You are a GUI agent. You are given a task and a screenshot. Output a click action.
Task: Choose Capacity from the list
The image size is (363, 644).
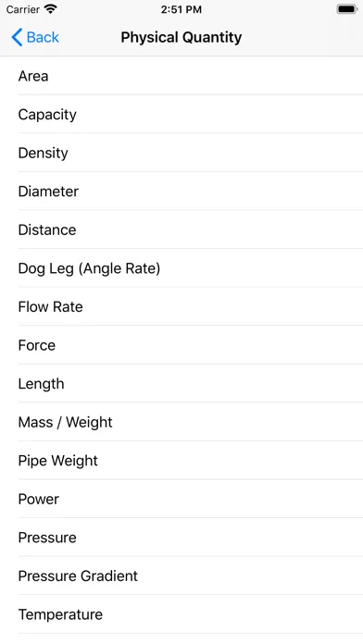(181, 114)
